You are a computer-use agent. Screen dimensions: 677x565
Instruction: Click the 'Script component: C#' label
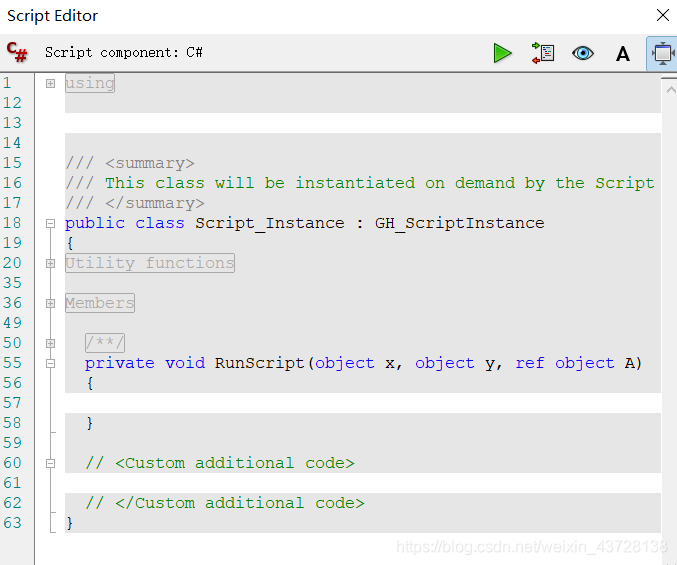pyautogui.click(x=123, y=53)
